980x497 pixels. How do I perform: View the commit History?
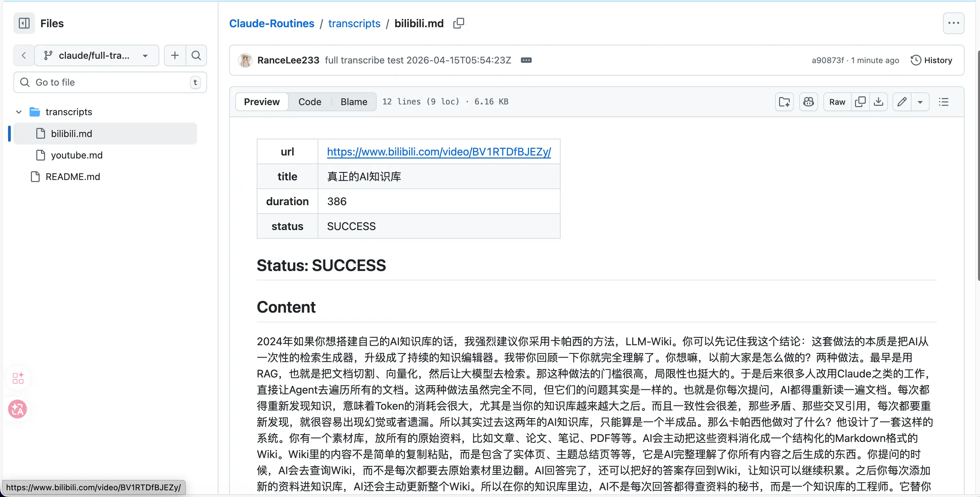click(931, 60)
